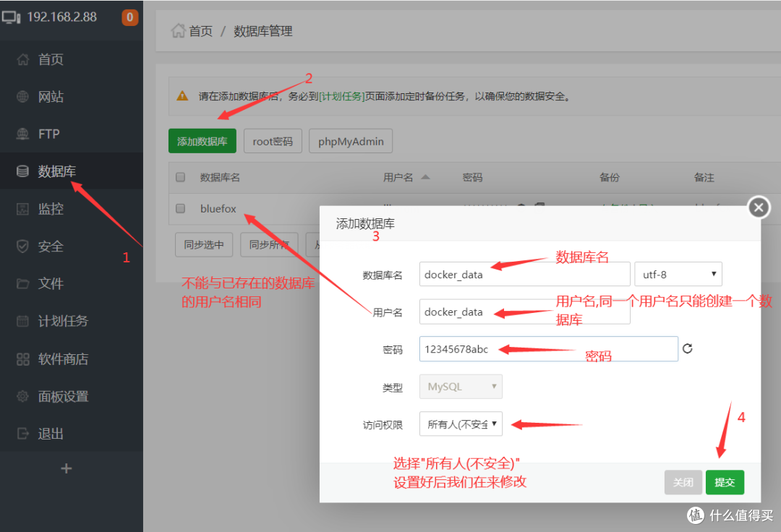781x532 pixels.
Task: Click the monitor chart icon beside 监控
Action: [x=23, y=208]
